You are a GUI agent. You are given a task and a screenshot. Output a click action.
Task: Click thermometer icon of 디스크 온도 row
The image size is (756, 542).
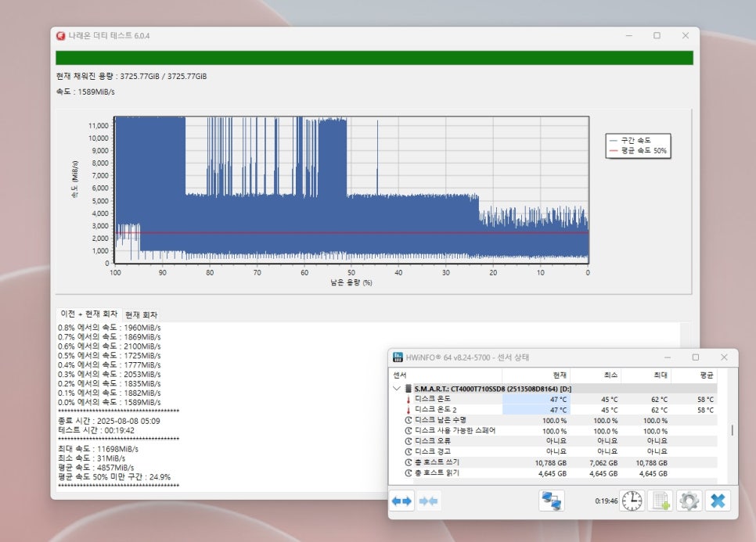(x=409, y=400)
